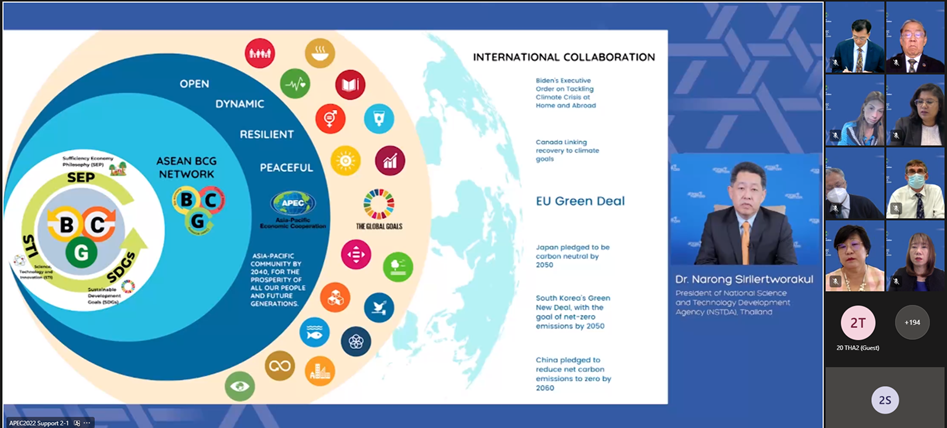
Task: Click the 'DYNAMIC' label on the slide
Action: tap(240, 104)
